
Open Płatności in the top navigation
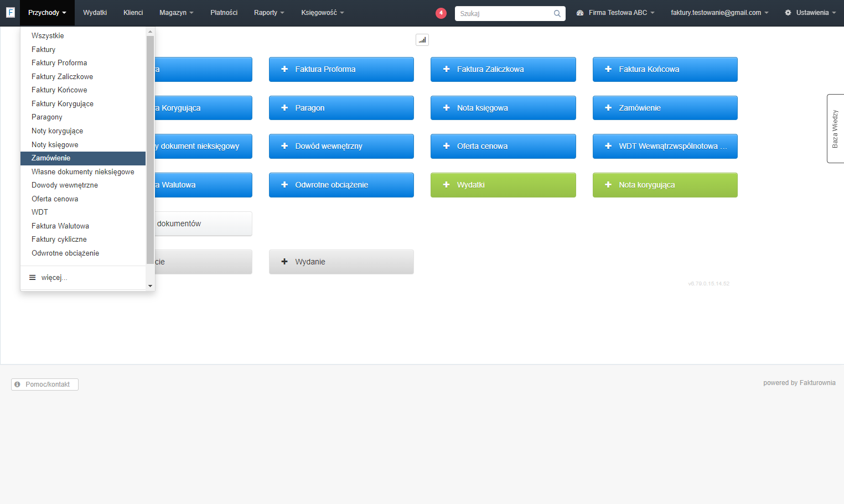tap(224, 13)
